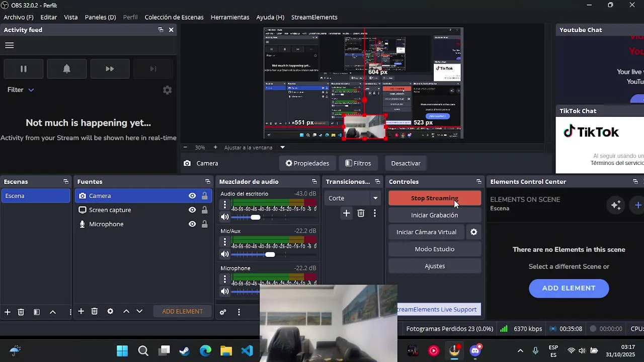This screenshot has height=362, width=644.
Task: Enable Modo Estudio
Action: [x=435, y=249]
